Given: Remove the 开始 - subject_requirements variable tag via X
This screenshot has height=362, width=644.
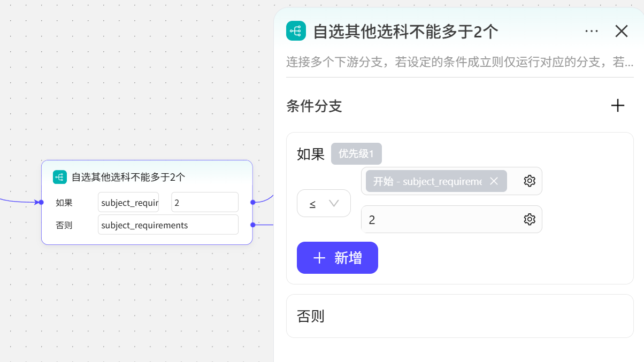Looking at the screenshot, I should pos(494,181).
